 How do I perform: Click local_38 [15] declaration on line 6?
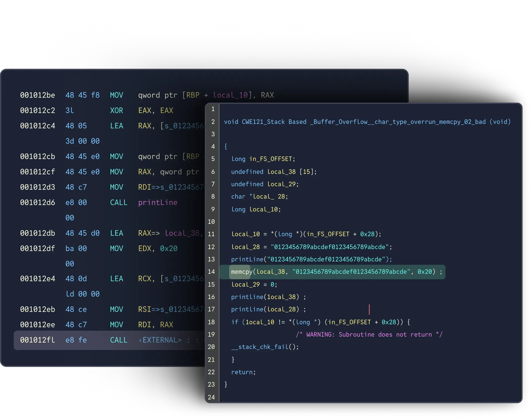pyautogui.click(x=274, y=172)
